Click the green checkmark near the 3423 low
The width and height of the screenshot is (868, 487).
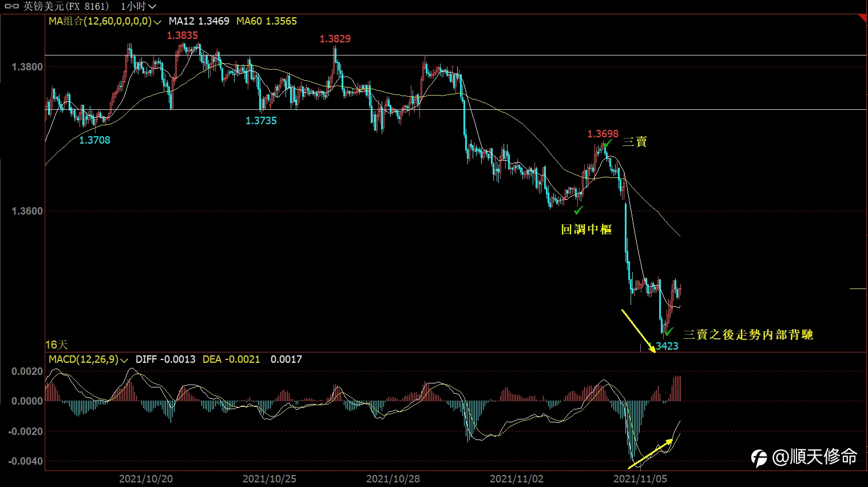point(669,331)
